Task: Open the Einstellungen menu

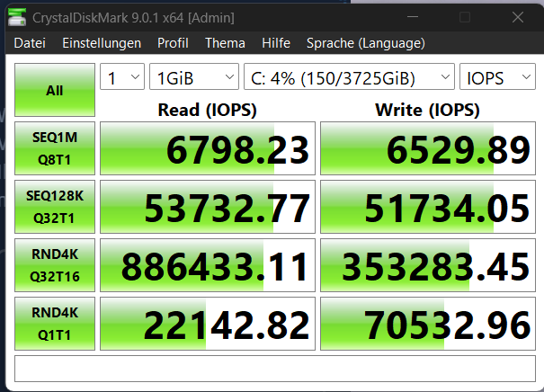Action: pos(102,43)
